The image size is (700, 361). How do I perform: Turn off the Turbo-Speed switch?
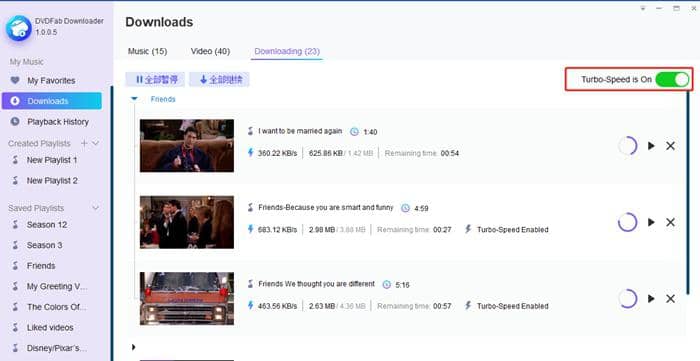pyautogui.click(x=672, y=79)
